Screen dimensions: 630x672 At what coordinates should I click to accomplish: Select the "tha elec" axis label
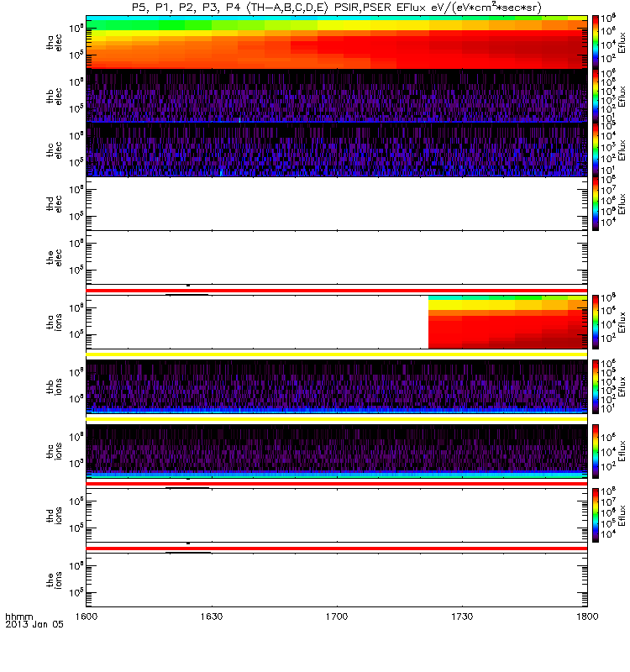tap(54, 43)
